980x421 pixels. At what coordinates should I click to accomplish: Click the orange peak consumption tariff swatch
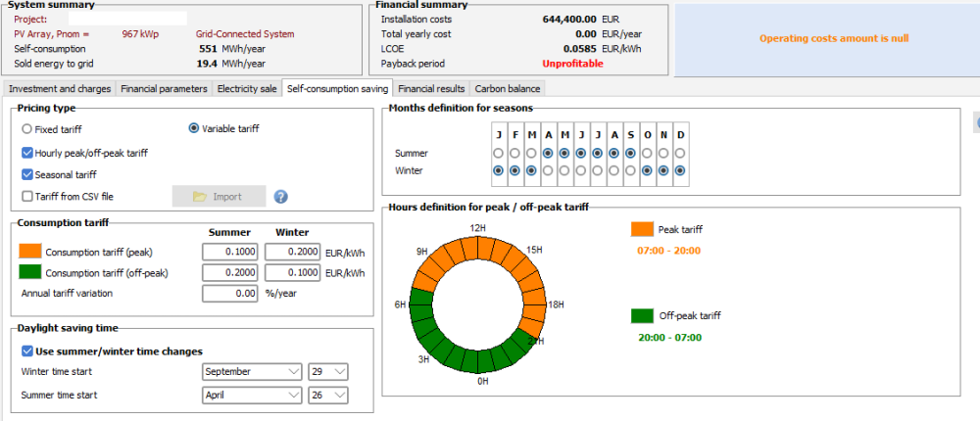(30, 251)
